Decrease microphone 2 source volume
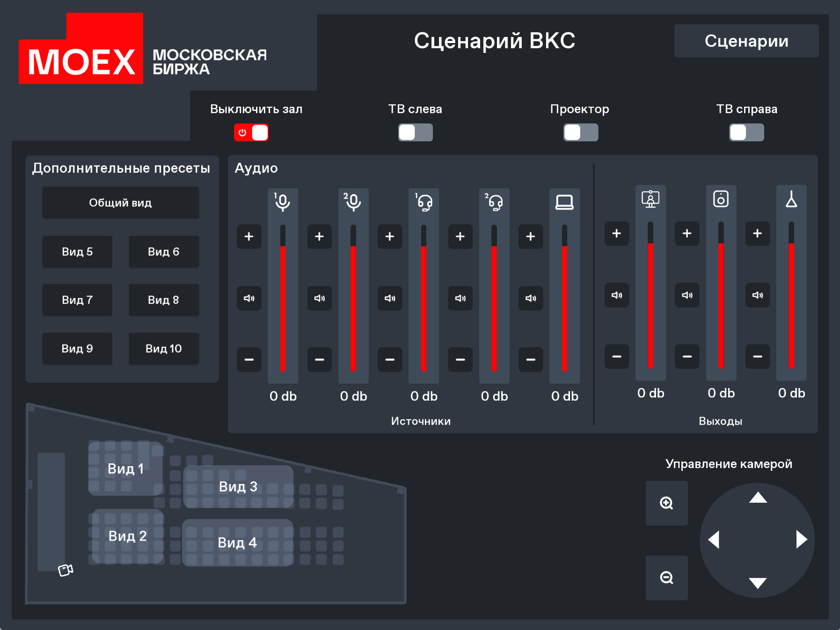The image size is (840, 630). (x=320, y=359)
